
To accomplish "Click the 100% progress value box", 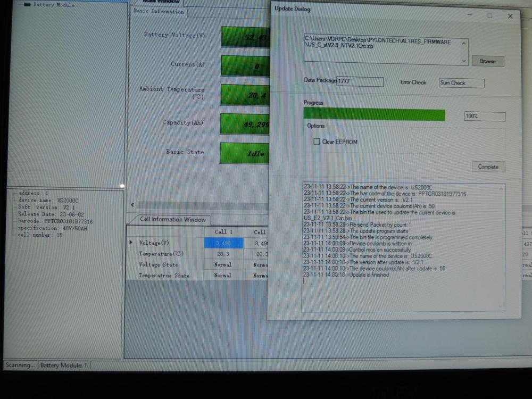I will pyautogui.click(x=485, y=117).
